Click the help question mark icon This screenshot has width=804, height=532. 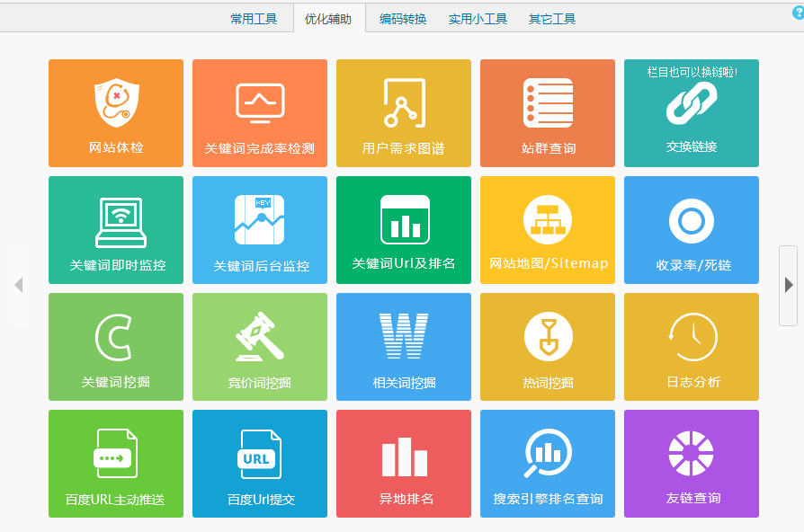pyautogui.click(x=798, y=13)
